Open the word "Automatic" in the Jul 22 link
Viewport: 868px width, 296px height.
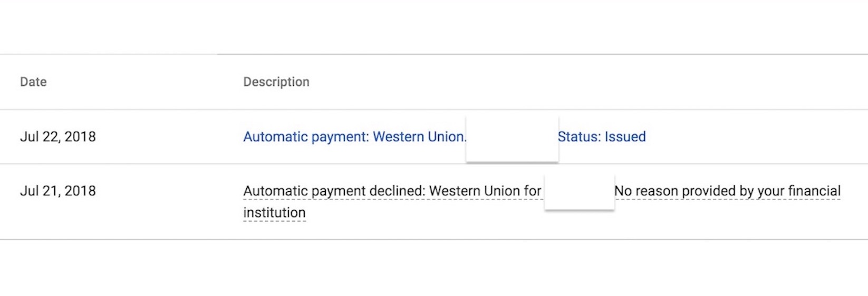tap(275, 137)
